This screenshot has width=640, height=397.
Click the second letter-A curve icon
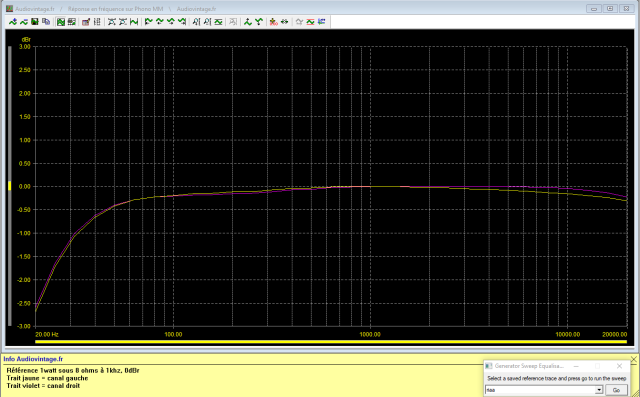click(x=207, y=22)
